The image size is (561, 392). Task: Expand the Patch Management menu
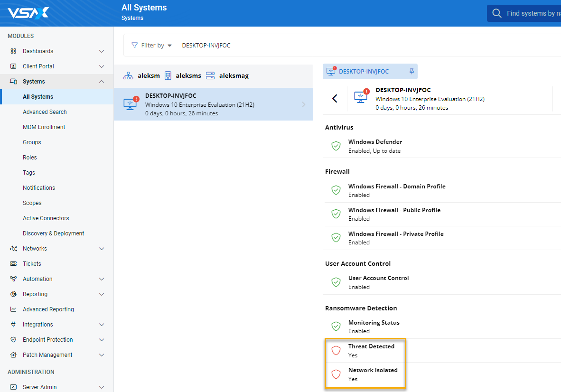click(101, 355)
